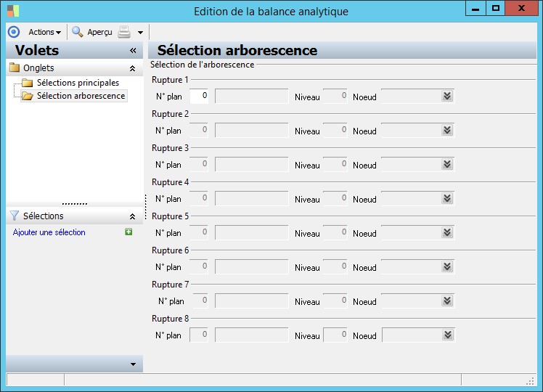Open the Sélections principales tab
This screenshot has height=392, width=543.
tap(78, 83)
